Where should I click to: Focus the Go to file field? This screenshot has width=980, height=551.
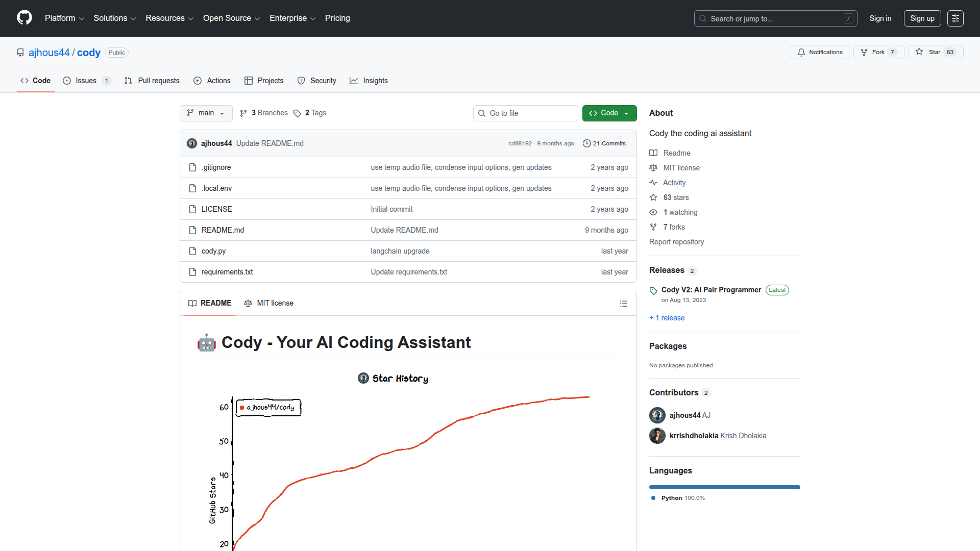coord(526,113)
